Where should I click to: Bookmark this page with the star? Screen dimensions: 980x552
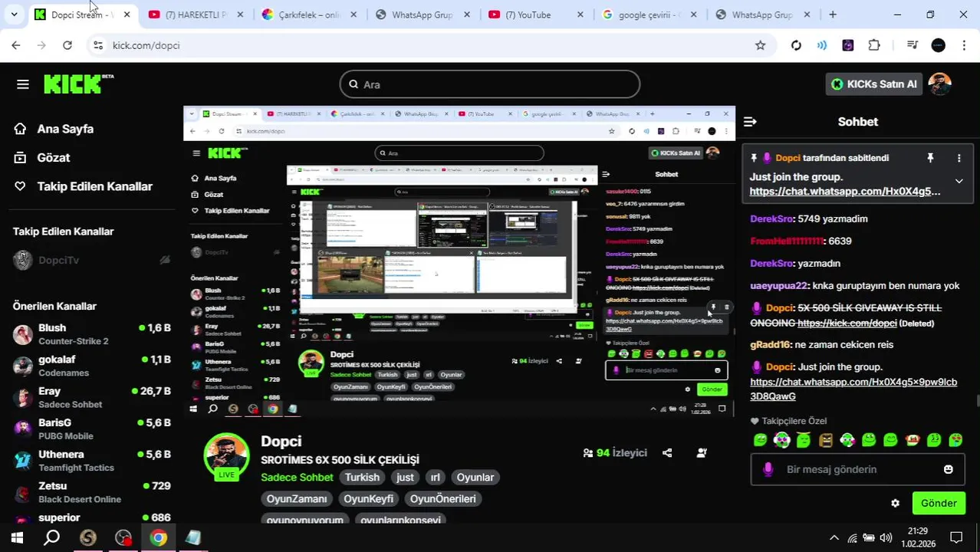click(760, 45)
